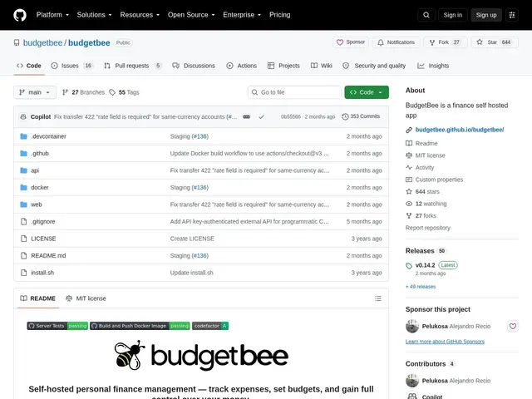Click the Notifications button
532x399 pixels.
tap(396, 42)
